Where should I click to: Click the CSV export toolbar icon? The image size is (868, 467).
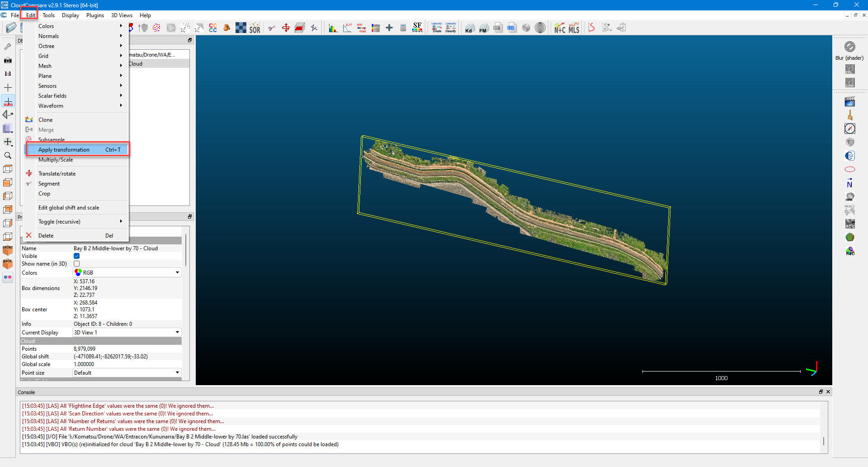[x=512, y=28]
